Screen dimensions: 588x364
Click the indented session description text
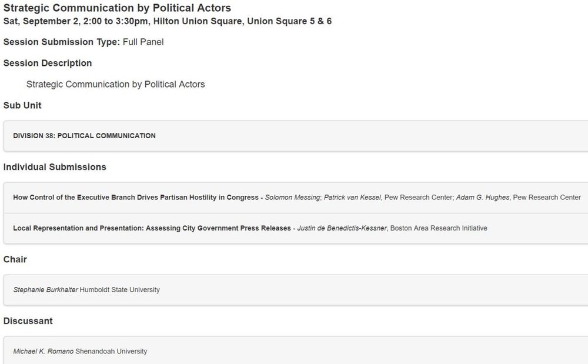[115, 85]
